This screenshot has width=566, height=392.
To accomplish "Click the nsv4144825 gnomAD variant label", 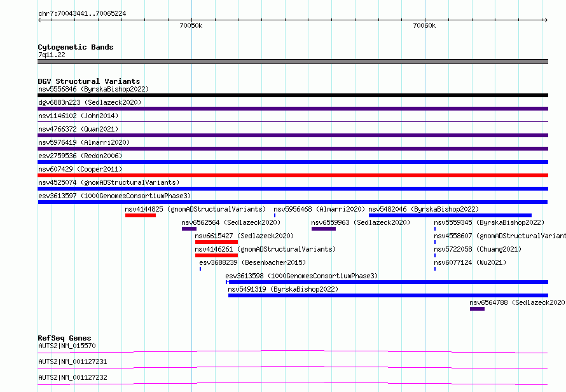I will tap(195, 209).
